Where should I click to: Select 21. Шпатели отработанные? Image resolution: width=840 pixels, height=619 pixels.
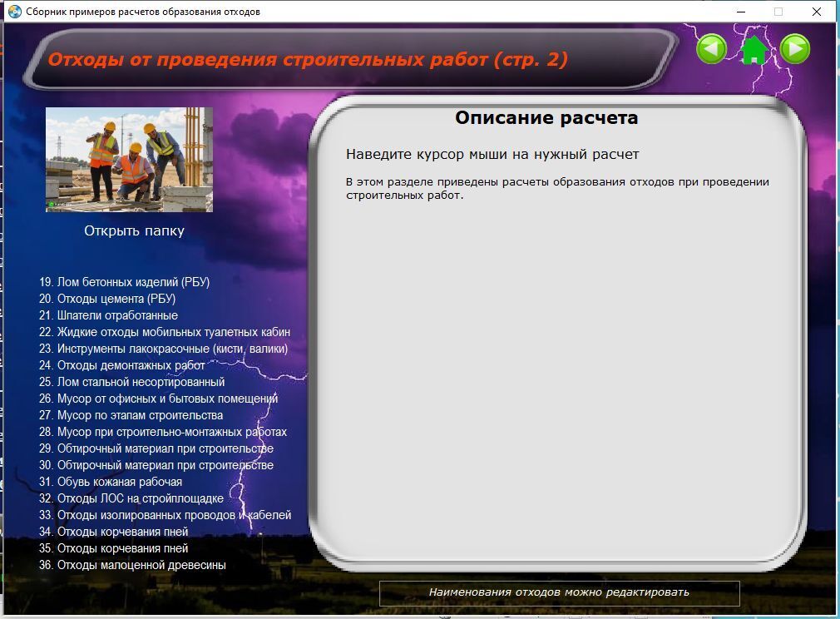(x=108, y=315)
